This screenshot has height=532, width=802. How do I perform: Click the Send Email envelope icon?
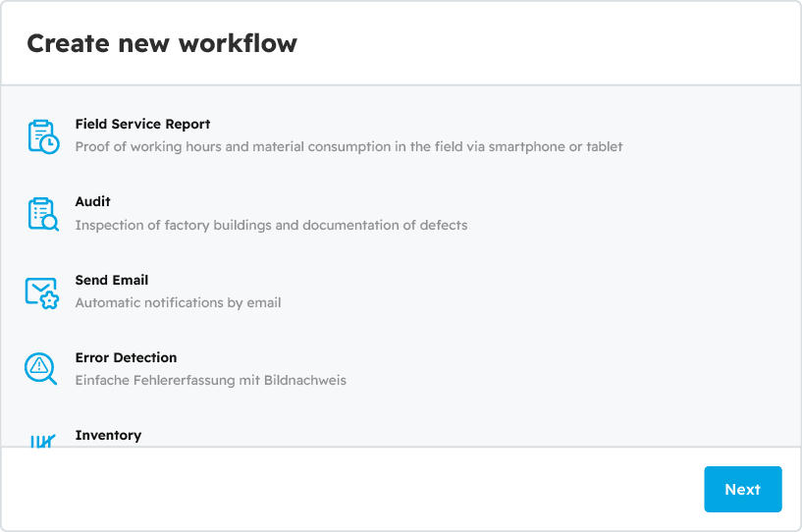tap(42, 292)
